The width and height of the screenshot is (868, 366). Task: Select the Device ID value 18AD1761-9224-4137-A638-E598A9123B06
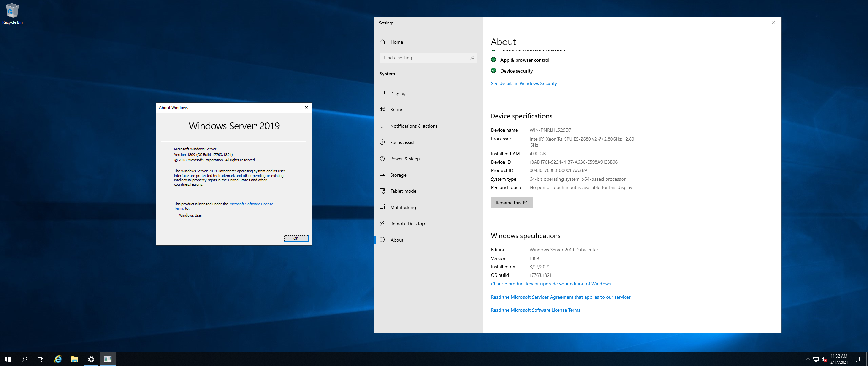573,162
